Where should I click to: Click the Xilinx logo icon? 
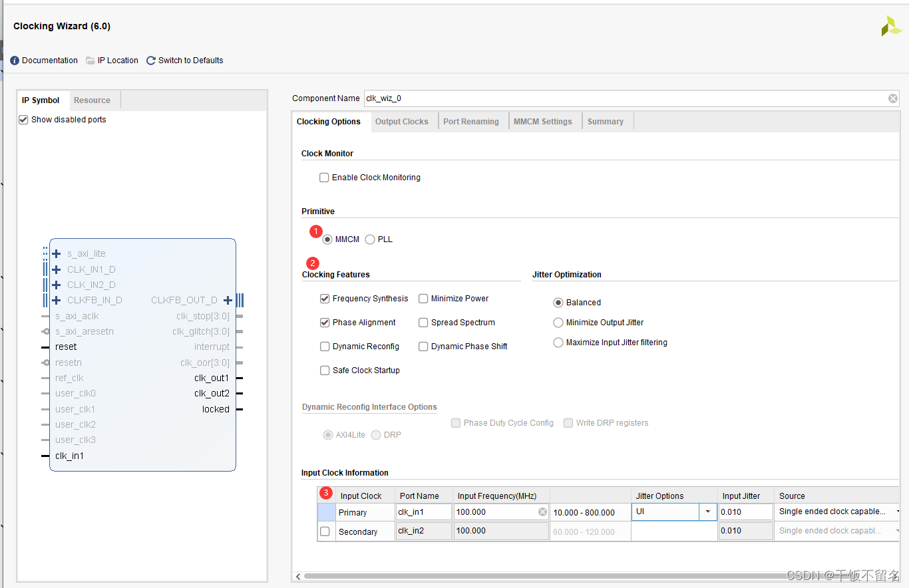(891, 26)
